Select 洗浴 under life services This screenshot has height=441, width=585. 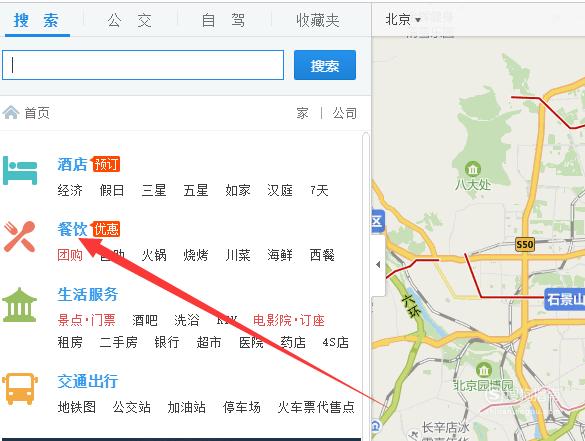187,320
